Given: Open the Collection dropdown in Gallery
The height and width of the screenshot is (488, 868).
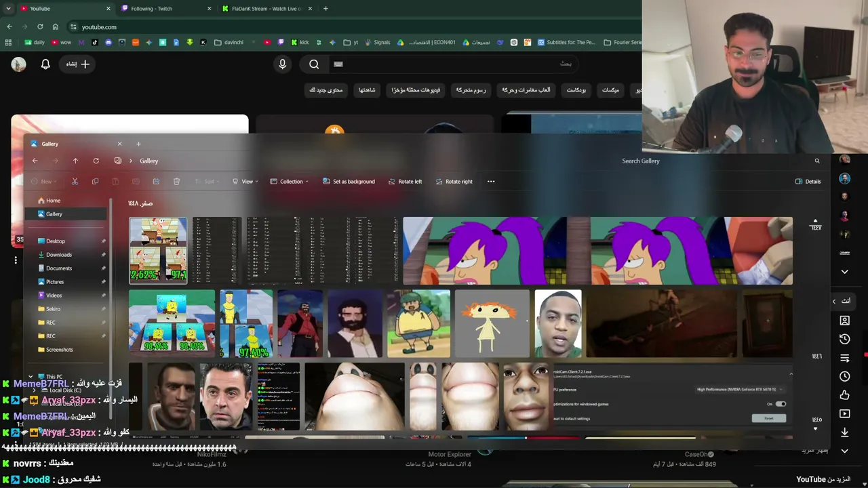Looking at the screenshot, I should point(289,182).
